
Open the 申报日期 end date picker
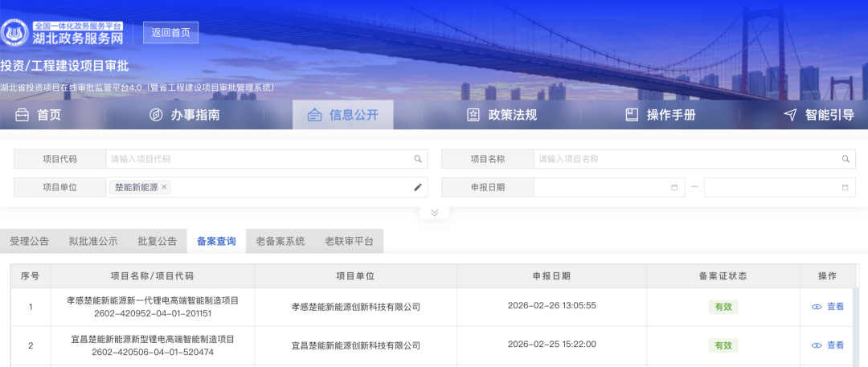coord(780,187)
